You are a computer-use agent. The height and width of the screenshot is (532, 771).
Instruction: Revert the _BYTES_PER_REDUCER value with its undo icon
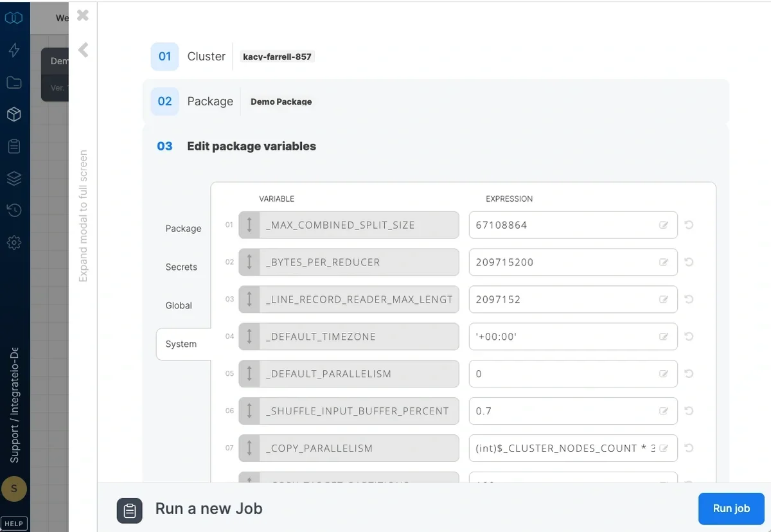(689, 262)
